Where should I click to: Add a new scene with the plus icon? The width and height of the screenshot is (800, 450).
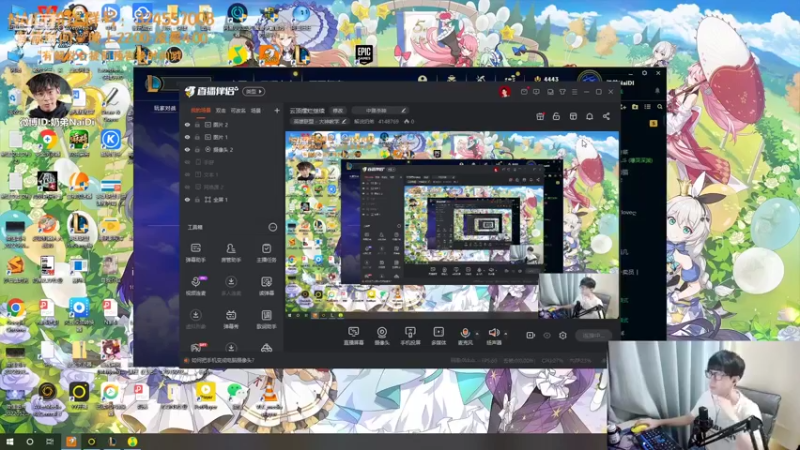pyautogui.click(x=277, y=110)
